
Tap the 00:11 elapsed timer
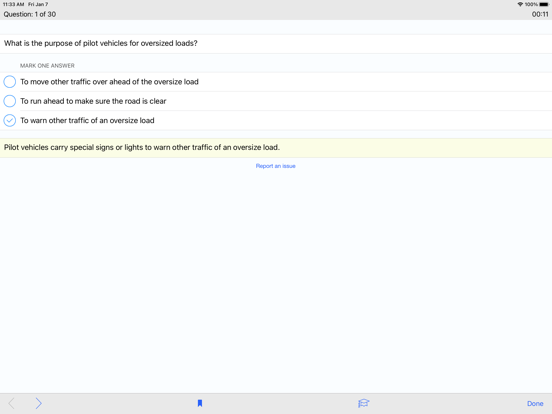point(540,14)
